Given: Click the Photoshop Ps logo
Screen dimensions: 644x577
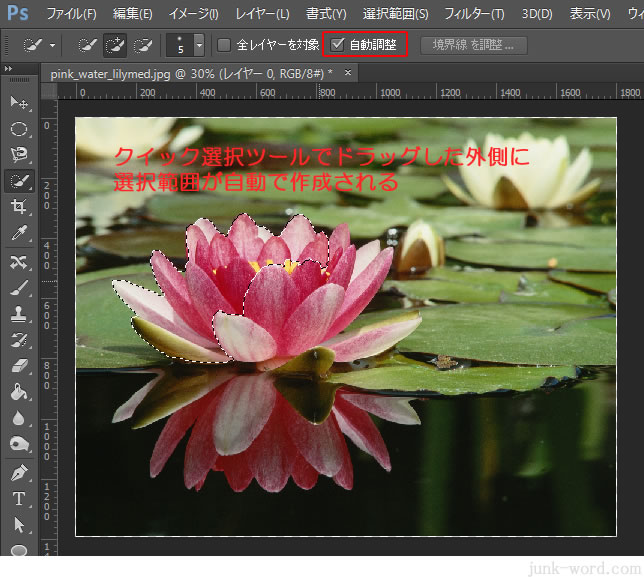Looking at the screenshot, I should [18, 13].
